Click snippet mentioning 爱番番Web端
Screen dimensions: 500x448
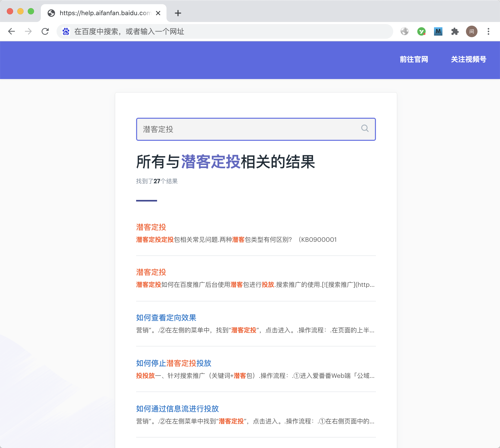pos(255,376)
